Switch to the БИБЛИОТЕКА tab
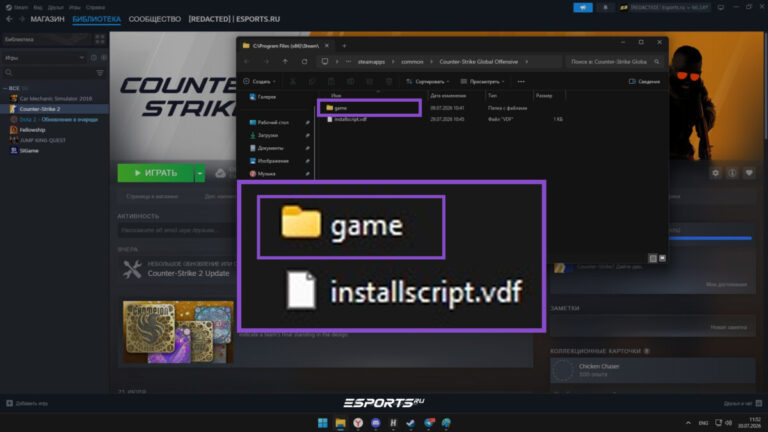The image size is (768, 432). point(96,19)
